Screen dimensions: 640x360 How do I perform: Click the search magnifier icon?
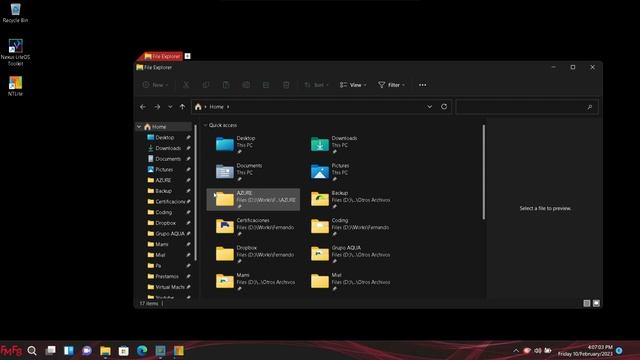tap(589, 107)
